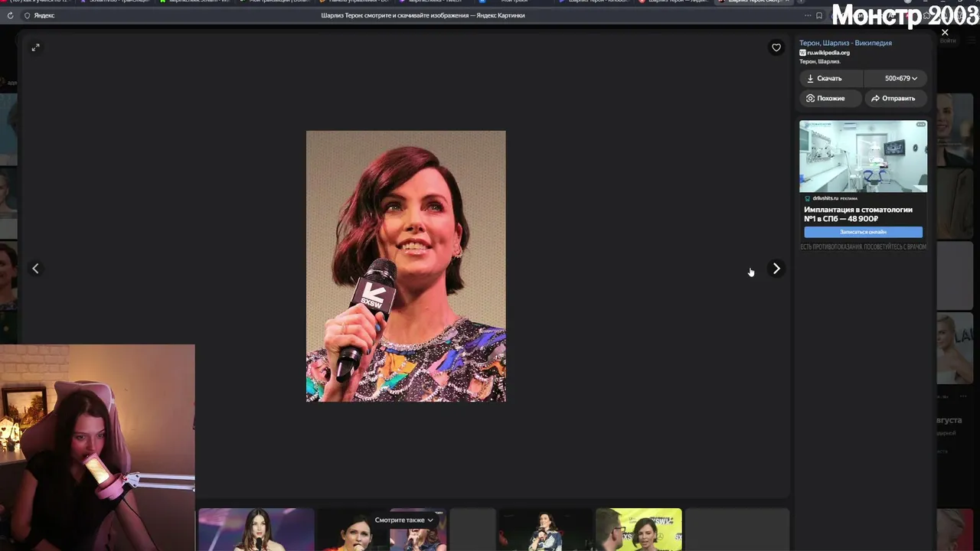Open the browser page options three dots
Screen dimensions: 980x551
tap(807, 15)
